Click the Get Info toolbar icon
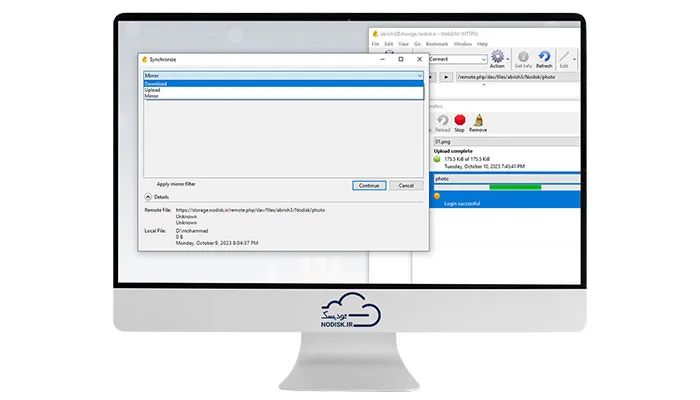700x400 pixels. click(523, 59)
